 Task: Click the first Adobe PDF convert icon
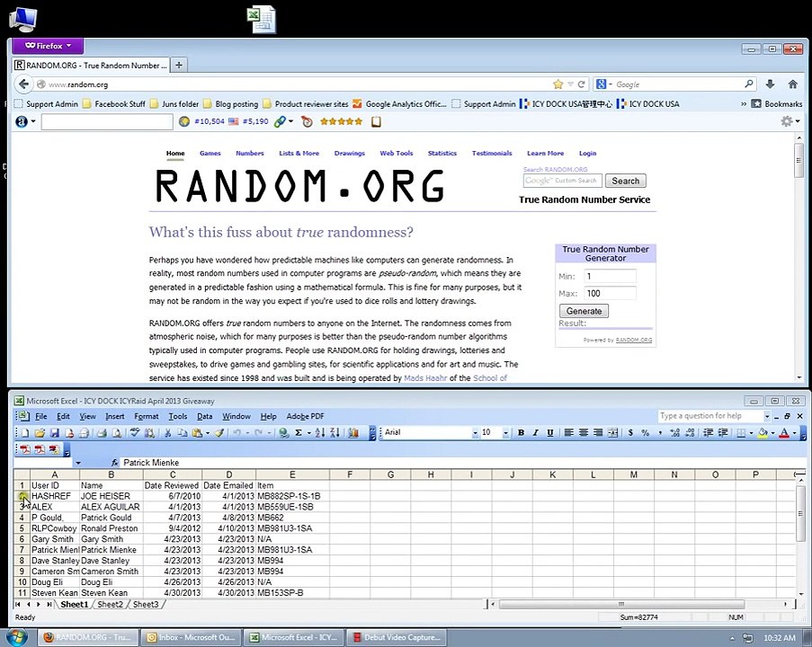(x=24, y=449)
